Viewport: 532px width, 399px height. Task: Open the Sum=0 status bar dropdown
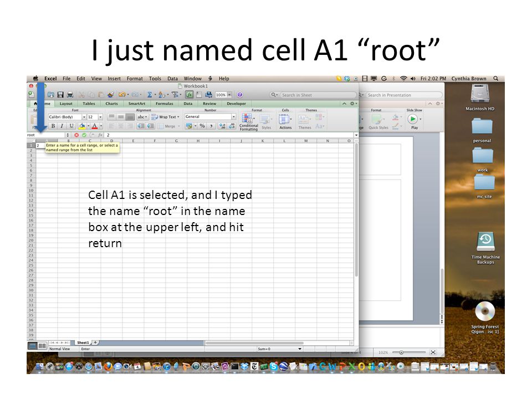(x=300, y=349)
